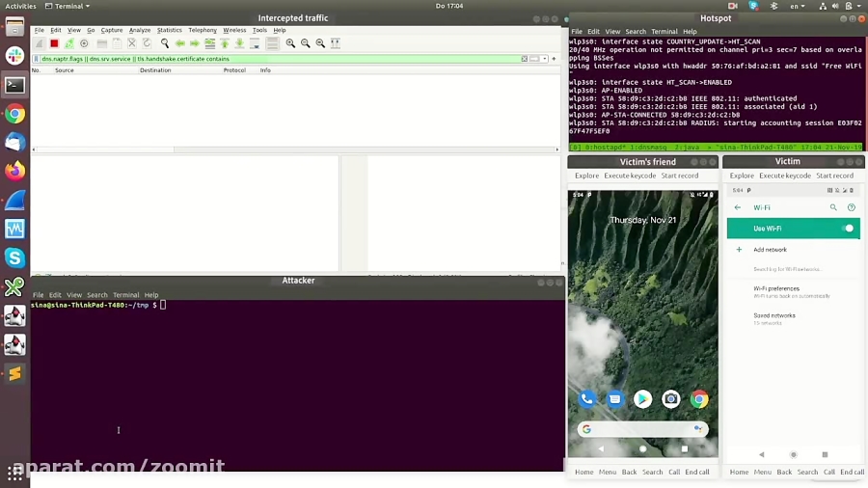Clear the display filter with X button

(x=525, y=59)
